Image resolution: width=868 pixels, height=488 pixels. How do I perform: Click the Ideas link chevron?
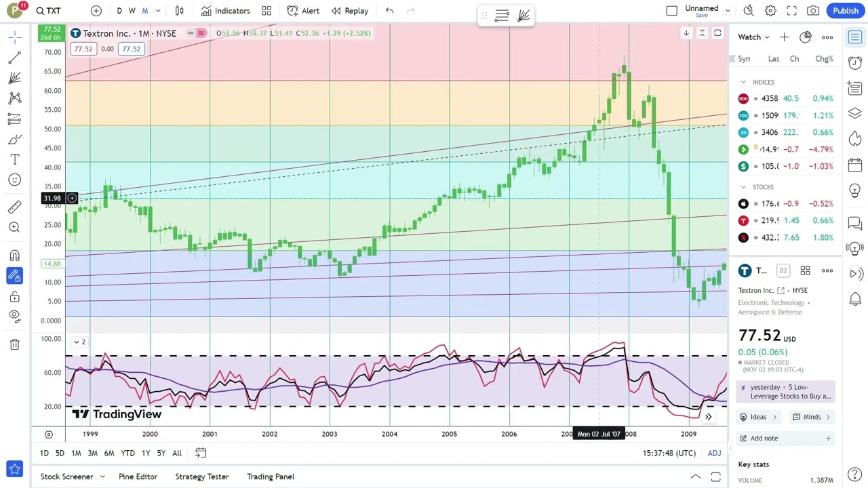click(x=774, y=417)
